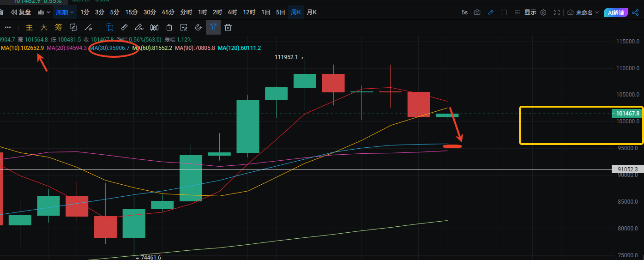This screenshot has height=260, width=644.
Task: Expand the 未命名 layout dropdown
Action: pyautogui.click(x=583, y=12)
